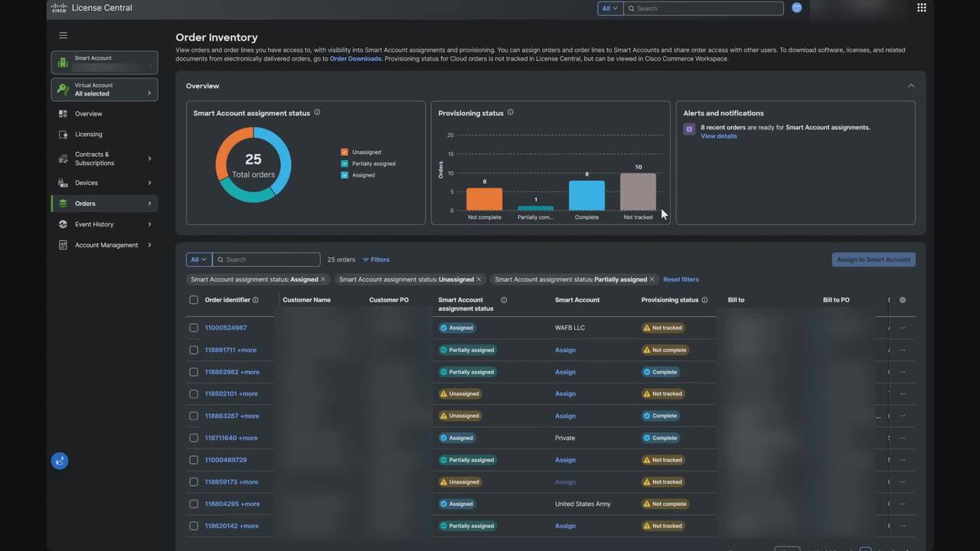Click the user profile avatar icon
The width and height of the screenshot is (980, 551).
796,8
